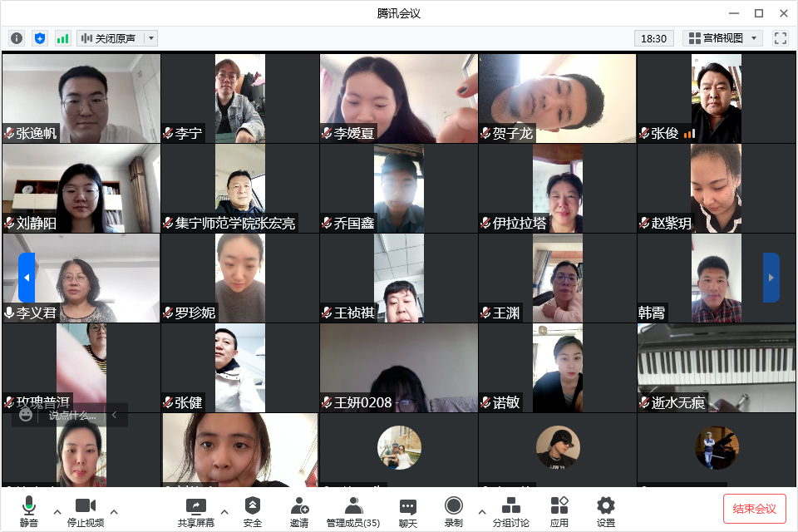Open 分组讨论 breakout rooms
The image size is (798, 532).
[x=510, y=511]
